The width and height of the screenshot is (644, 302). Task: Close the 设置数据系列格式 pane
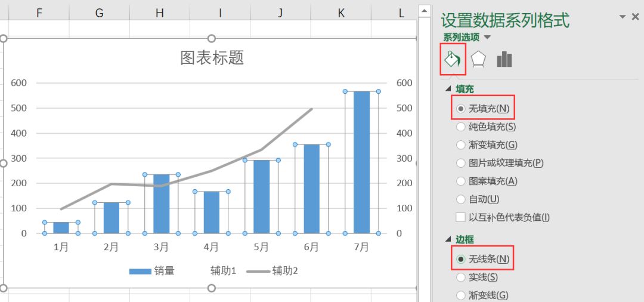(x=635, y=17)
